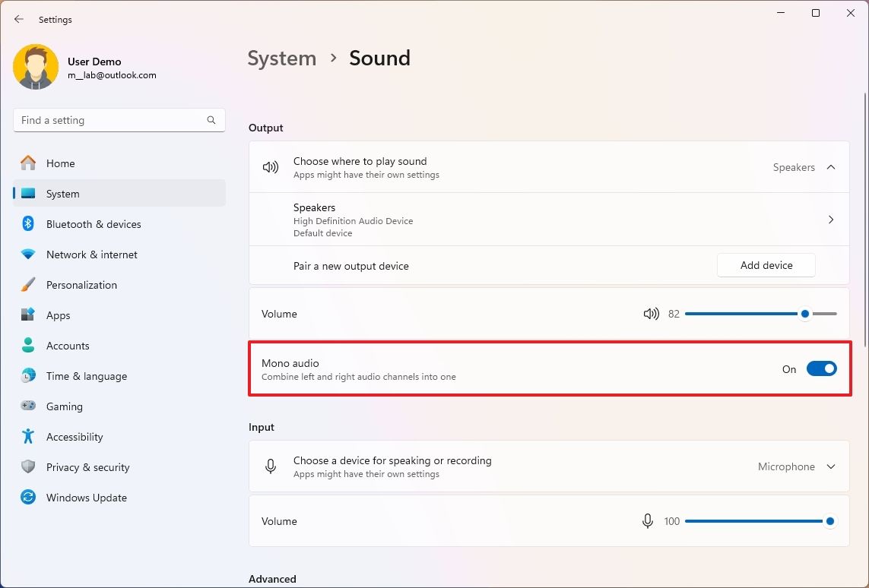The image size is (869, 588).
Task: Click the System breadcrumb link
Action: [x=281, y=58]
